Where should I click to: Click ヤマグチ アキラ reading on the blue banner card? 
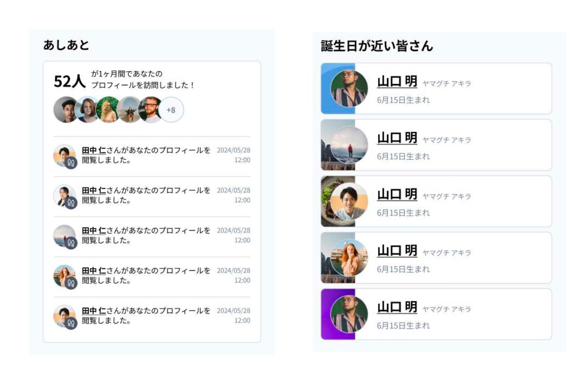click(x=447, y=84)
